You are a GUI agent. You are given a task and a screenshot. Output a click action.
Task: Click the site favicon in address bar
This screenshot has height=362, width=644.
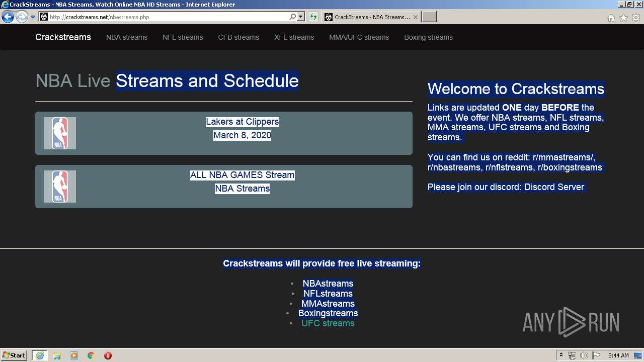pos(44,17)
